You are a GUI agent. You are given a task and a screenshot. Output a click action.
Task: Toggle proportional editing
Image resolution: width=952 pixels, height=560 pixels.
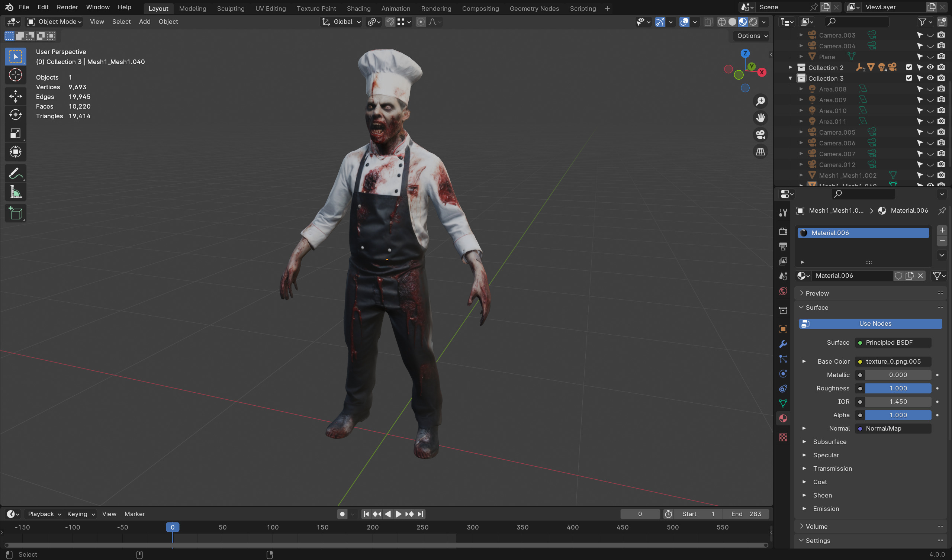pos(421,22)
